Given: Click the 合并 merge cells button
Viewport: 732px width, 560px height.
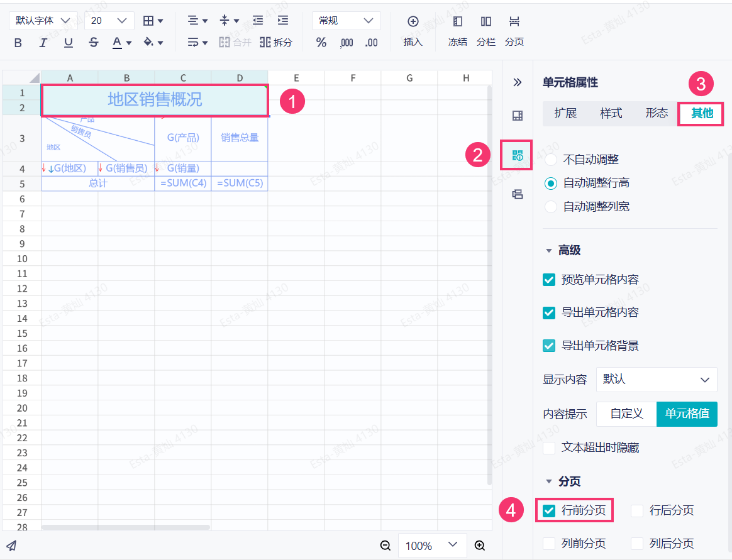Looking at the screenshot, I should 235,43.
